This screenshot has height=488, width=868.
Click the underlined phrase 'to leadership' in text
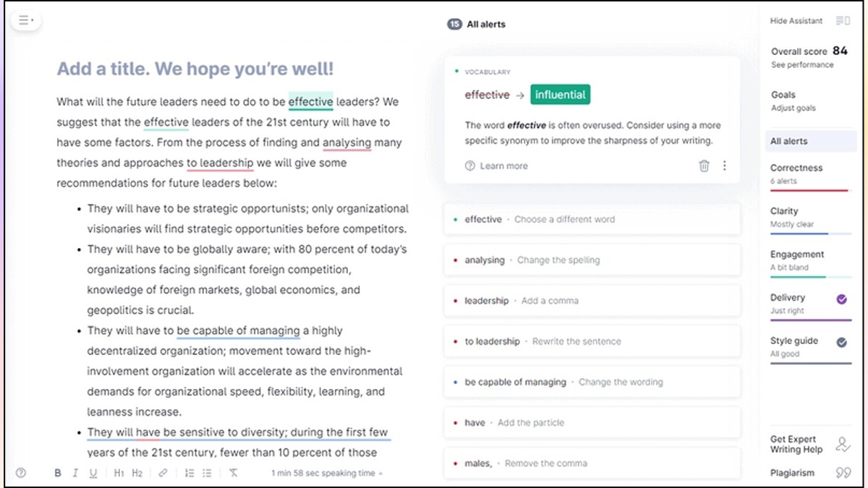(220, 163)
